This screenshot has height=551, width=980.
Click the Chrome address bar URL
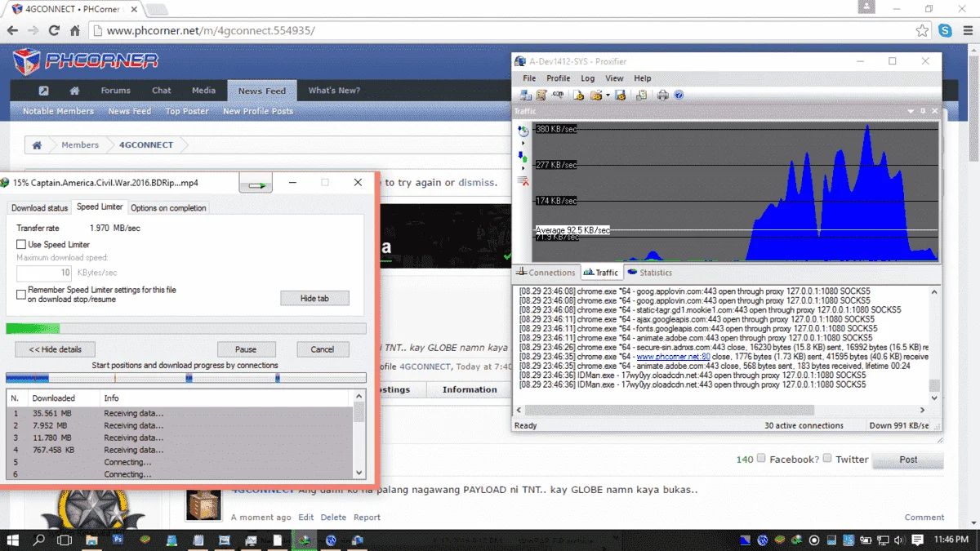211,31
